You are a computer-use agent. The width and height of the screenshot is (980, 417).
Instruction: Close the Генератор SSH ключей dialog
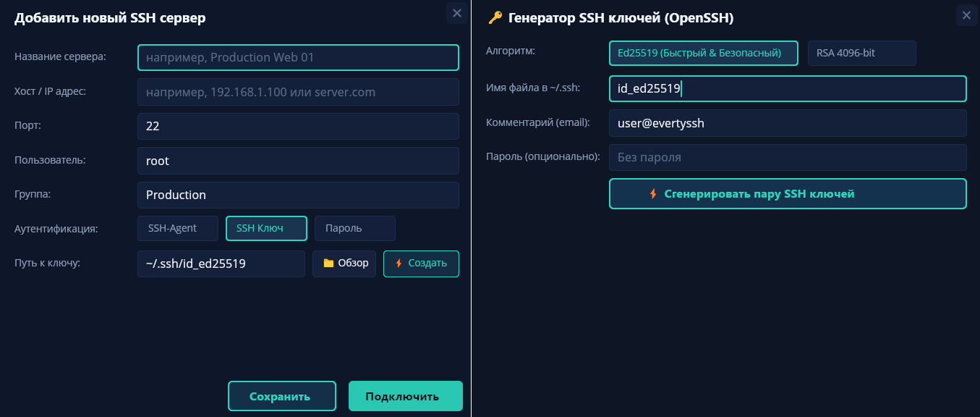[x=966, y=15]
